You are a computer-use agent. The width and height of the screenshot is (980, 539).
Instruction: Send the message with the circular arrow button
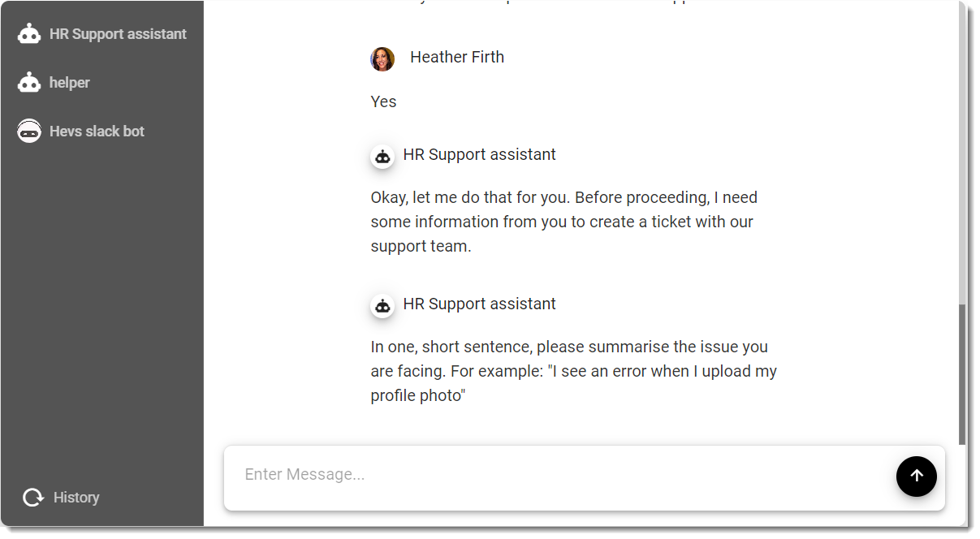[x=917, y=476]
